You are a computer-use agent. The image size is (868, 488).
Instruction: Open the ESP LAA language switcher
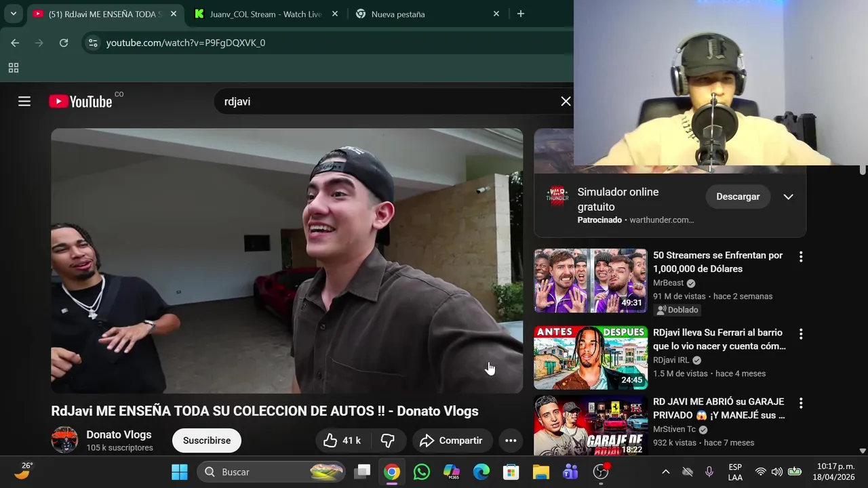click(735, 472)
